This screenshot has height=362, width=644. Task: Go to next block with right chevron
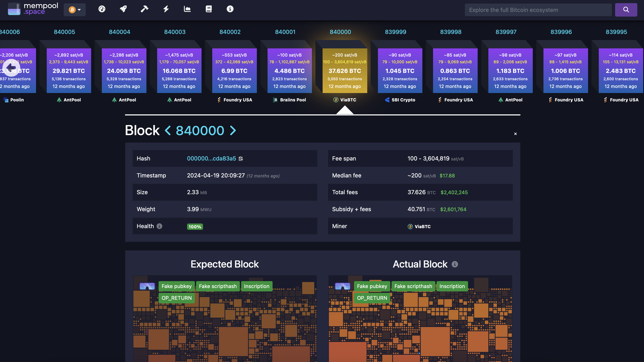pos(233,130)
